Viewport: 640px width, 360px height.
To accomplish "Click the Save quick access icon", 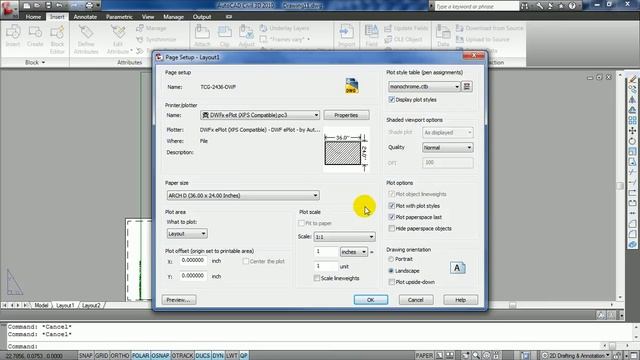I will (48, 5).
